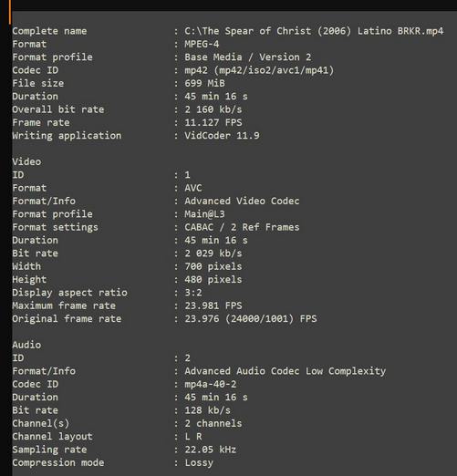Click the Codec ID mp42 value

(x=259, y=70)
